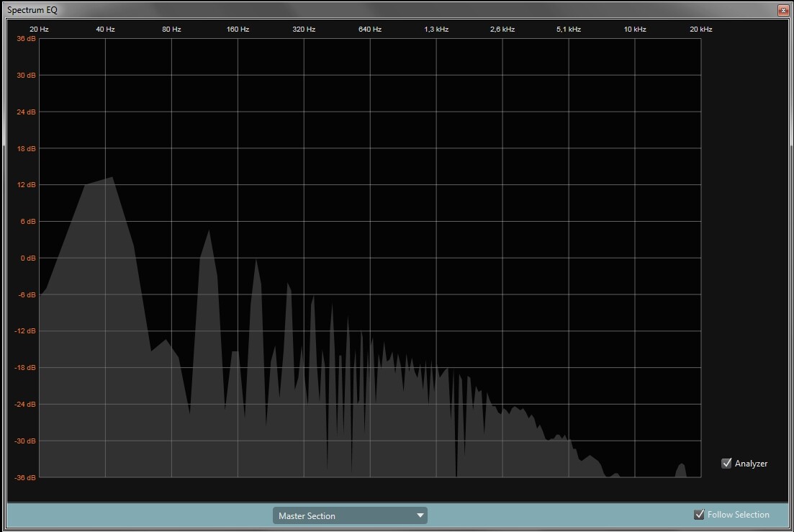The width and height of the screenshot is (794, 532).
Task: Disable the Analyzer checkbox
Action: (x=726, y=463)
